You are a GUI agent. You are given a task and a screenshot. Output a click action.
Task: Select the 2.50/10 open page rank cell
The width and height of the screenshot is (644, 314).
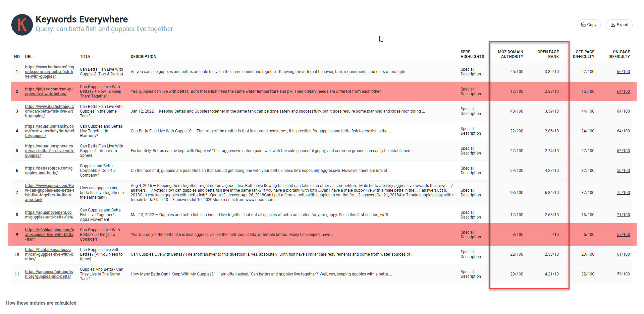(552, 254)
